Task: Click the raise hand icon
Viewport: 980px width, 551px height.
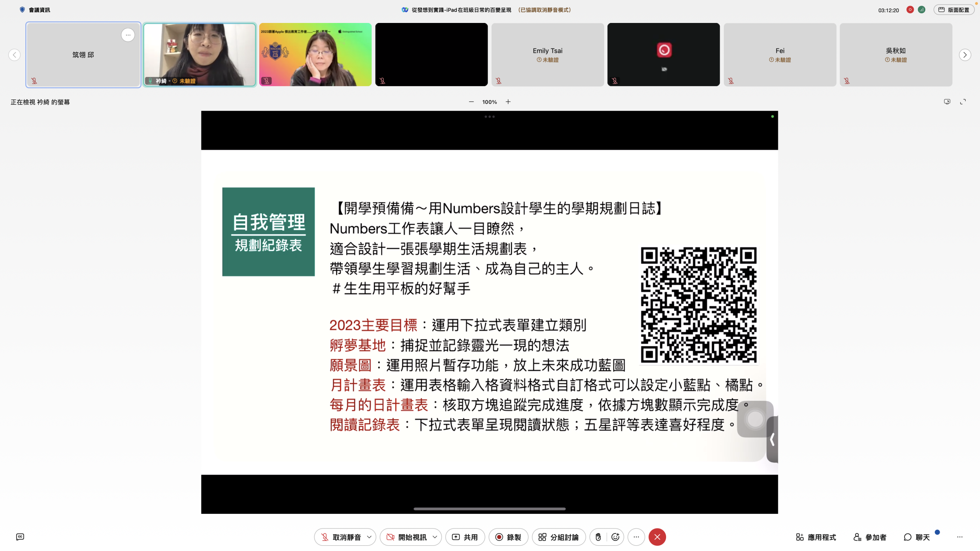Action: [x=598, y=537]
